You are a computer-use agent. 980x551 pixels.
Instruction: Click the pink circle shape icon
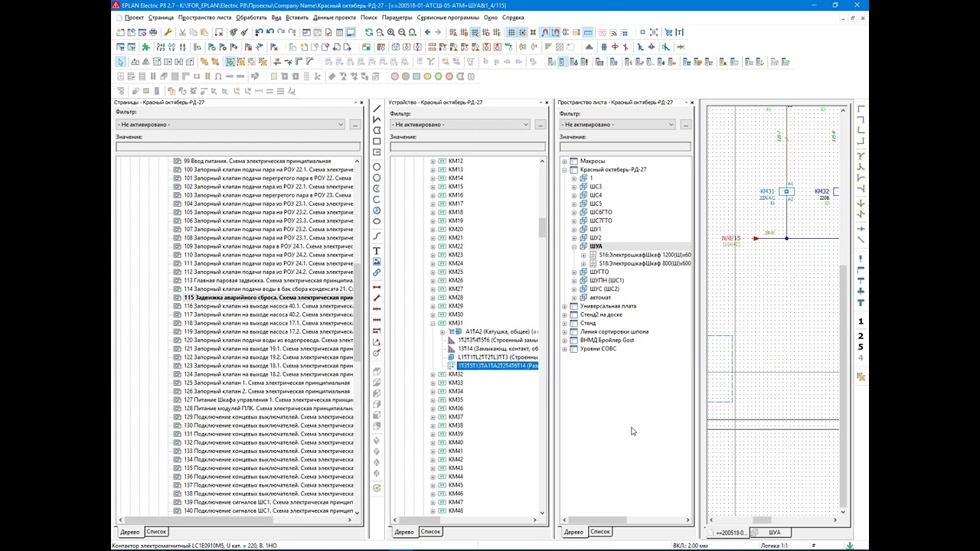coord(395,77)
